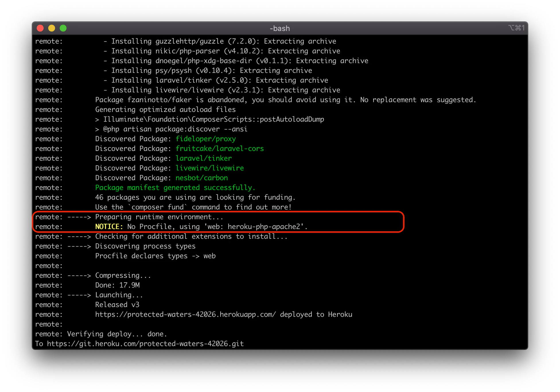Click the '@php artisan package:discover --ansi' command
The image size is (560, 392).
(x=175, y=129)
